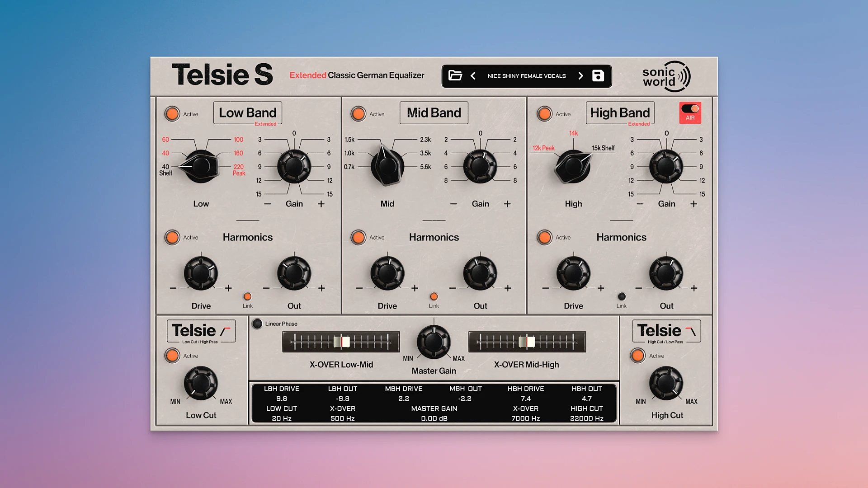Select the Telsie Low Cut filter icon
The width and height of the screenshot is (868, 488).
point(201,330)
